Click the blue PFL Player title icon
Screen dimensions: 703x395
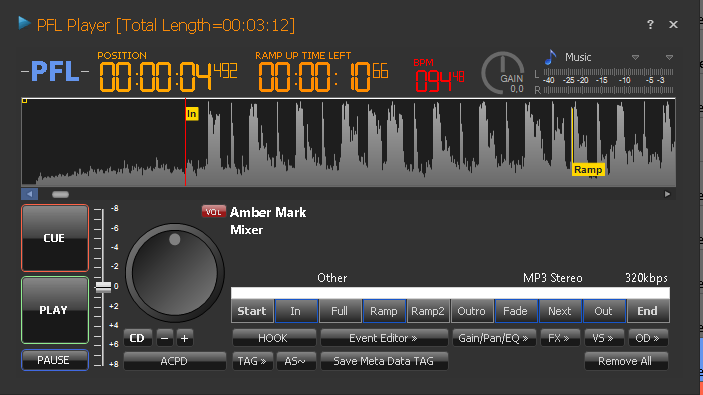coord(24,23)
